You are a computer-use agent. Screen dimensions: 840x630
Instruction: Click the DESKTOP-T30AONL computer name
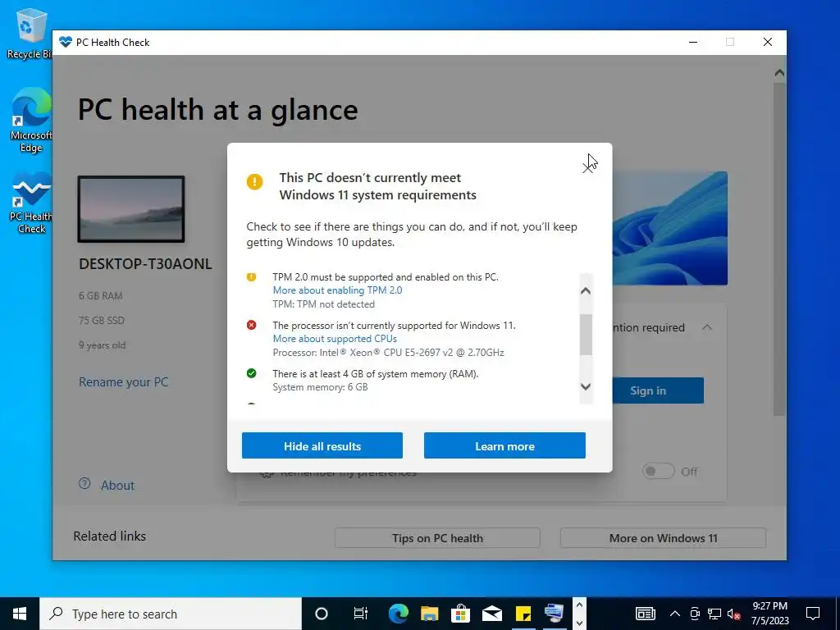tap(145, 264)
